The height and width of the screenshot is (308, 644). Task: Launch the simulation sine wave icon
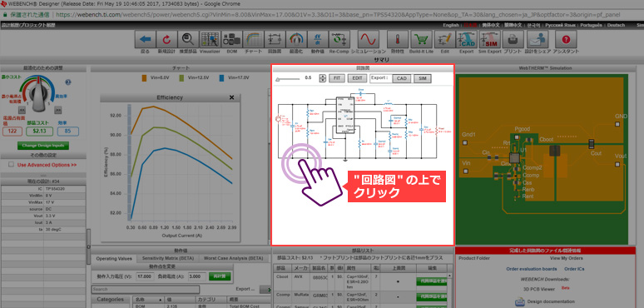369,40
